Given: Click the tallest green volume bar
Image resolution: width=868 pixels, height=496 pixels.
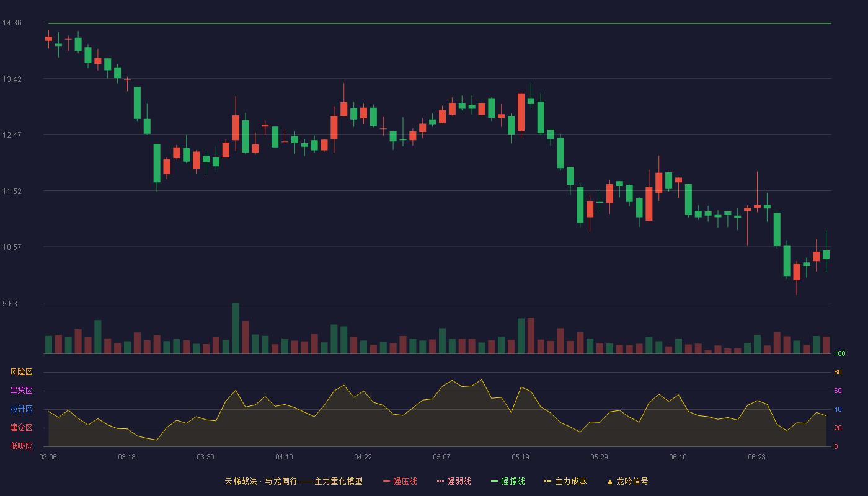Looking at the screenshot, I should click(x=236, y=328).
